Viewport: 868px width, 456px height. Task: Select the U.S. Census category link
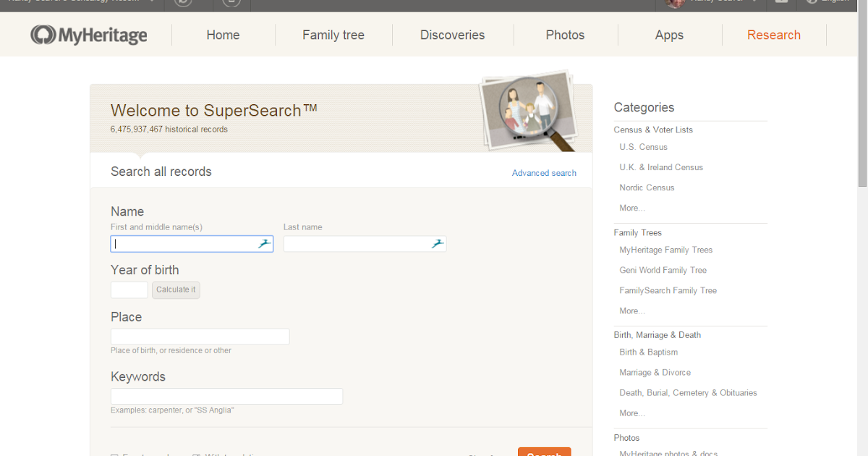(x=643, y=147)
